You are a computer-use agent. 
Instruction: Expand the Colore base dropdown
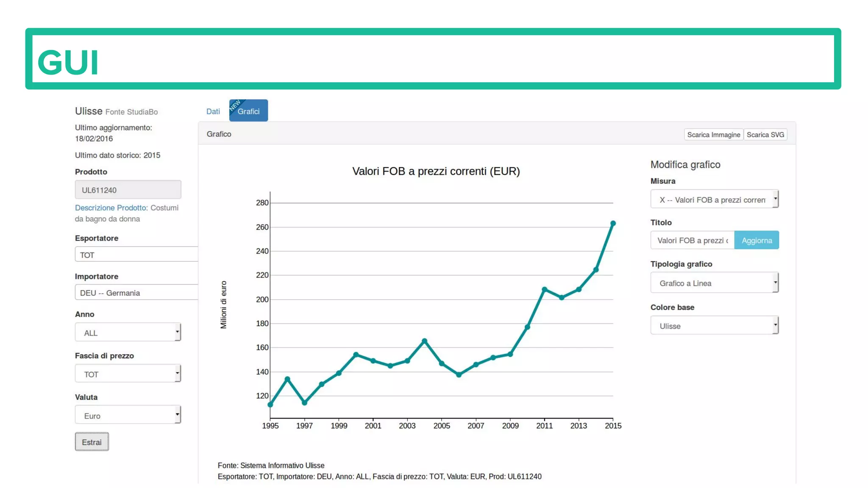714,326
